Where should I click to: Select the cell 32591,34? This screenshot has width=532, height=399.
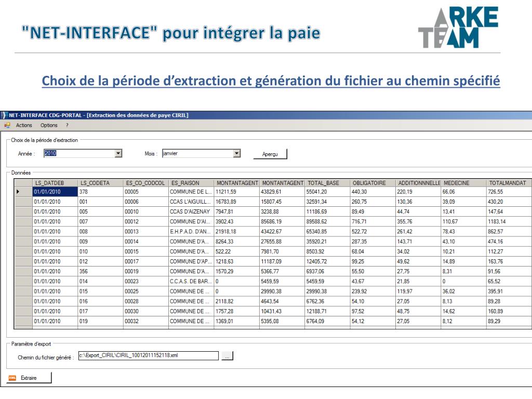click(x=327, y=202)
